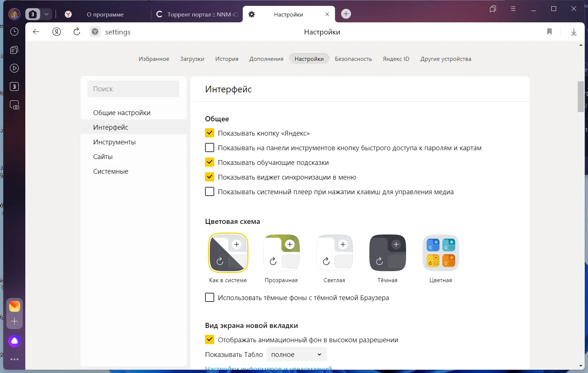The image size is (588, 373).
Task: Select the Прозрачная color scheme
Action: pyautogui.click(x=281, y=253)
